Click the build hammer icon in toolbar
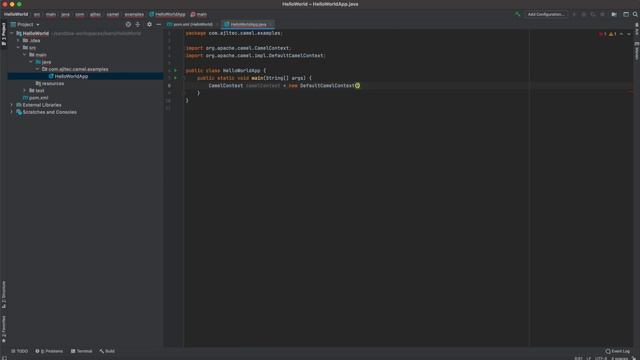Screen dimensions: 640x360 click(x=518, y=14)
